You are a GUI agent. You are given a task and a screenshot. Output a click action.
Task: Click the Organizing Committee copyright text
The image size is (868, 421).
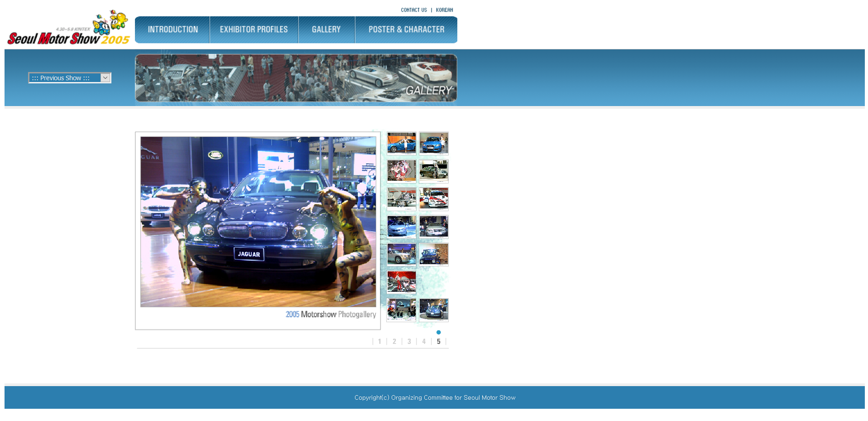(435, 397)
